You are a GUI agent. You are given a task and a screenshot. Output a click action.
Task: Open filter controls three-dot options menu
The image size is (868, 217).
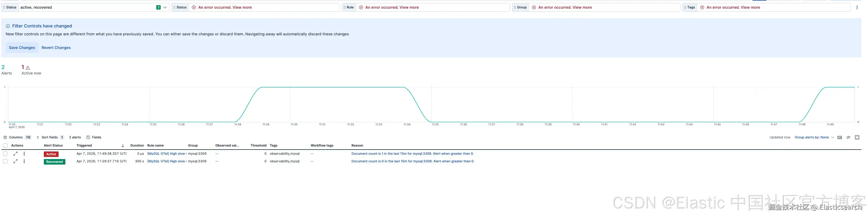pyautogui.click(x=857, y=7)
